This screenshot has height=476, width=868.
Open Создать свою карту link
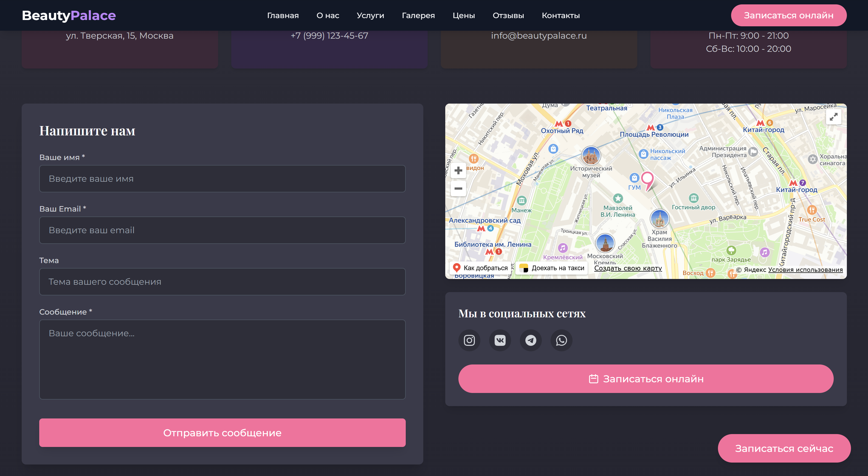point(628,268)
